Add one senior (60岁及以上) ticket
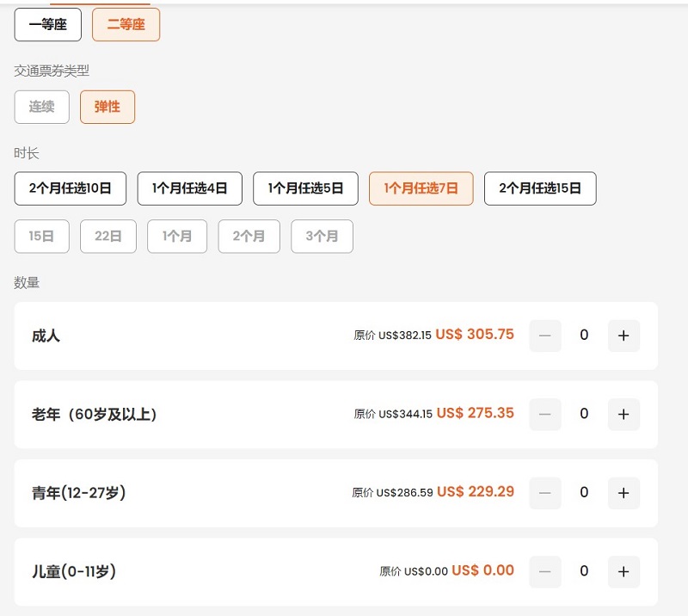The height and width of the screenshot is (616, 688). pos(623,415)
